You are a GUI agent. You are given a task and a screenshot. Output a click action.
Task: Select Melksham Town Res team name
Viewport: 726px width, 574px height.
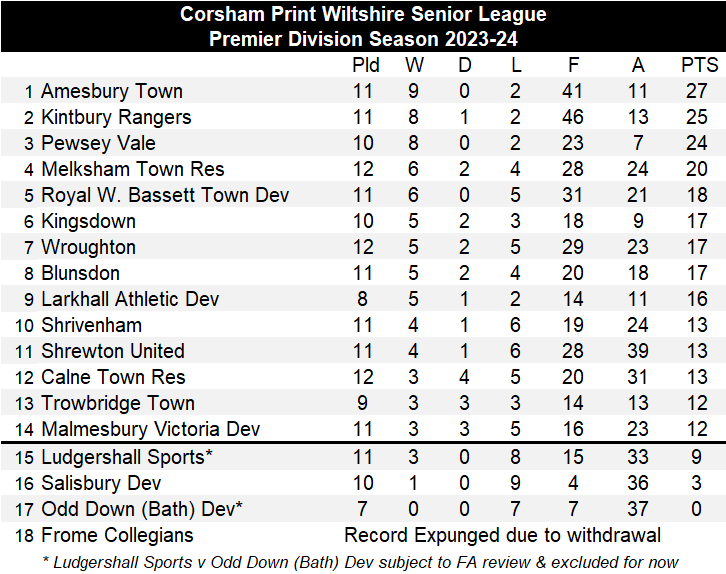(x=132, y=169)
